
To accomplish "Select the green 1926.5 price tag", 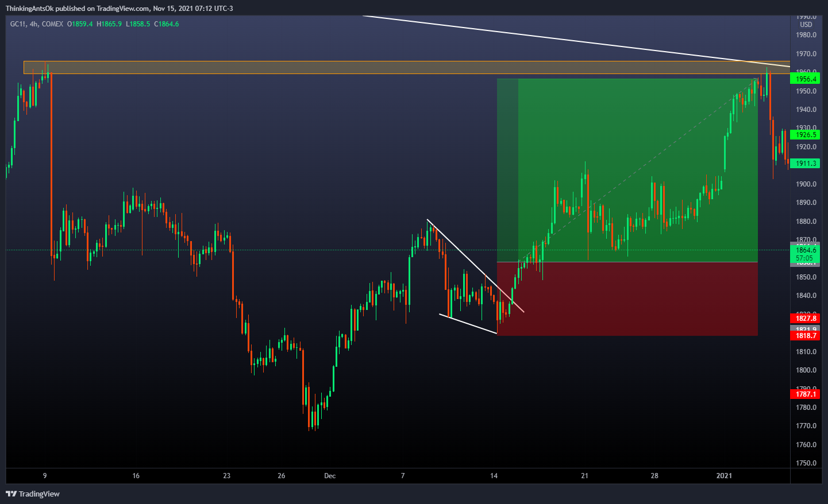I will click(x=806, y=135).
